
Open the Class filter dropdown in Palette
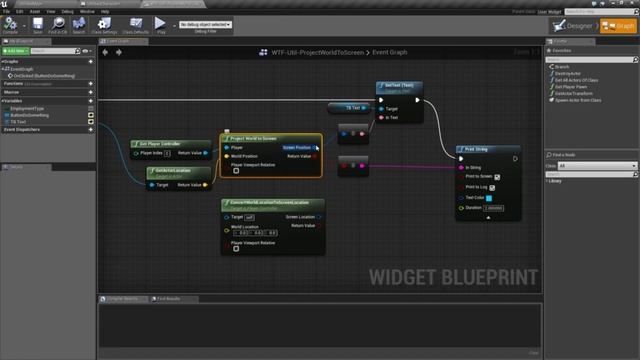pyautogui.click(x=597, y=166)
